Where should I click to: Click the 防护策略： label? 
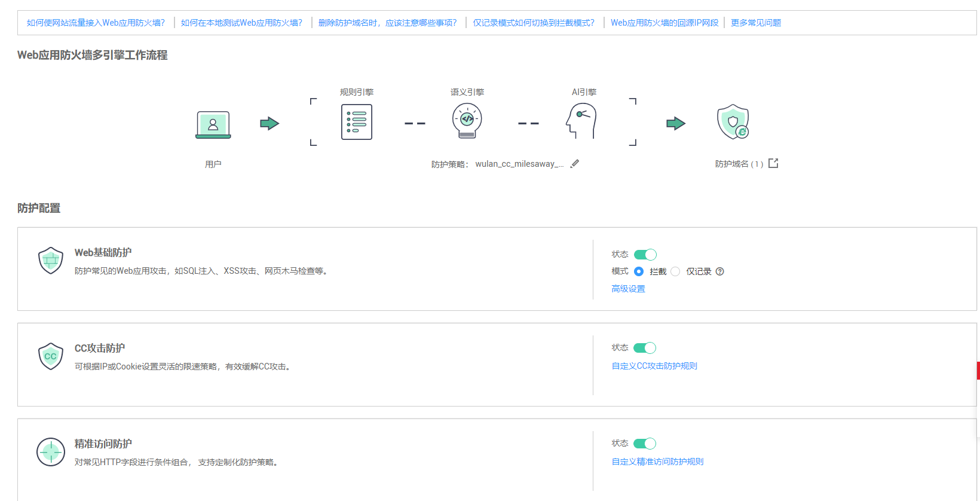451,164
